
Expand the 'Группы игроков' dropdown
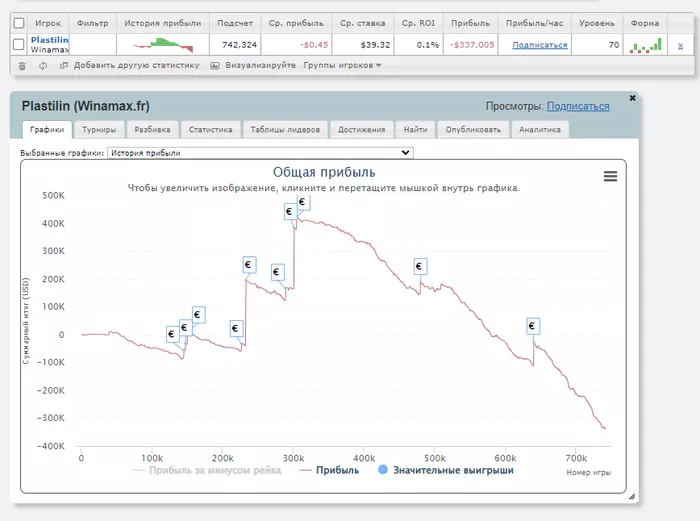343,65
